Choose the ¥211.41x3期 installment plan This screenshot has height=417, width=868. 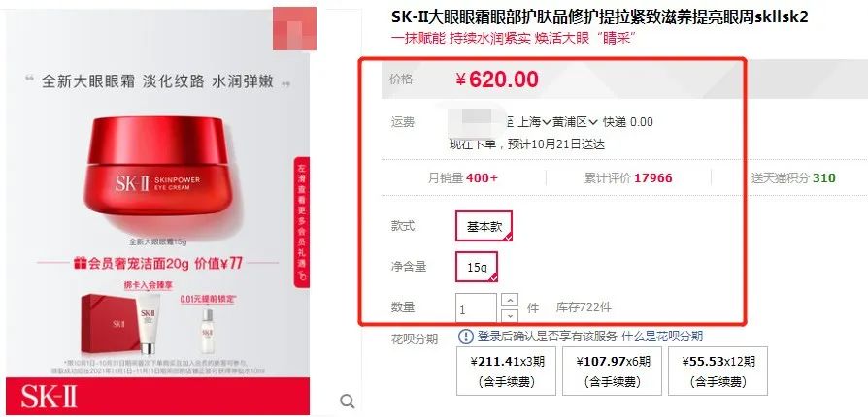[506, 370]
